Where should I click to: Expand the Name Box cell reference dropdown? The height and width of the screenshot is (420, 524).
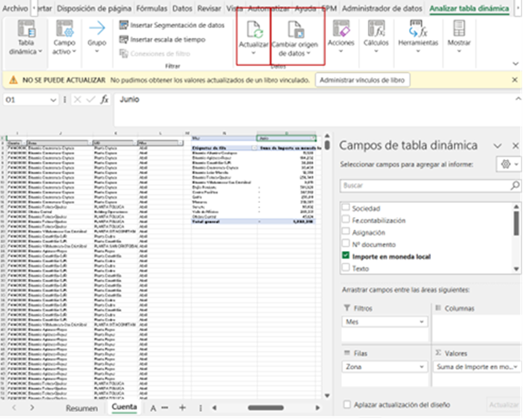(54, 100)
